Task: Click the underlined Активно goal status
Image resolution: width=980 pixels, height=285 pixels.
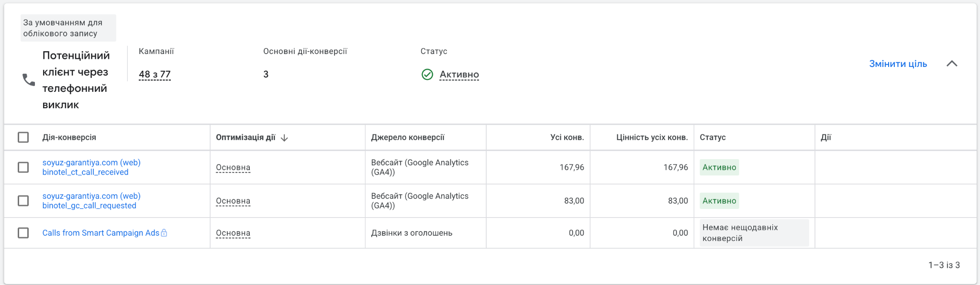Action: click(459, 74)
